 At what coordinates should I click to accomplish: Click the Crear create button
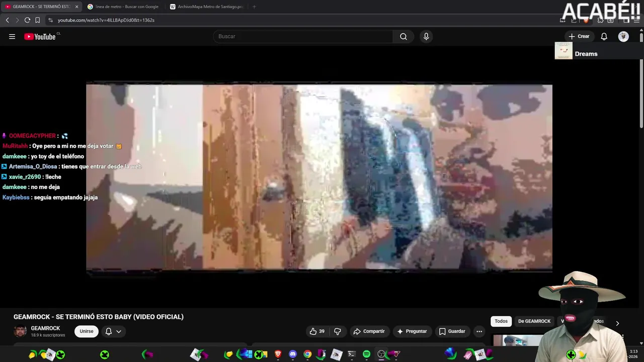click(579, 36)
